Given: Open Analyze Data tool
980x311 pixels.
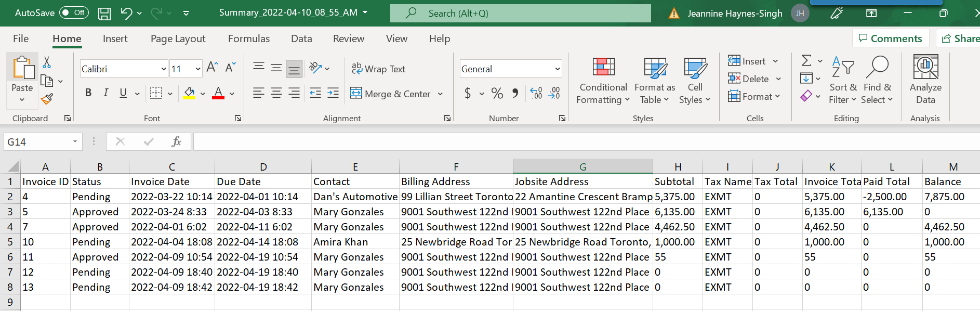Looking at the screenshot, I should pyautogui.click(x=925, y=80).
